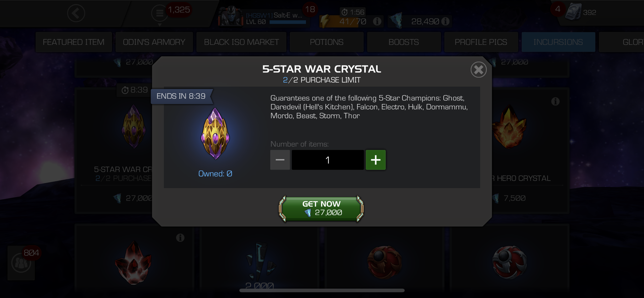Open the alliance chat icon
The width and height of the screenshot is (644, 298).
[21, 263]
